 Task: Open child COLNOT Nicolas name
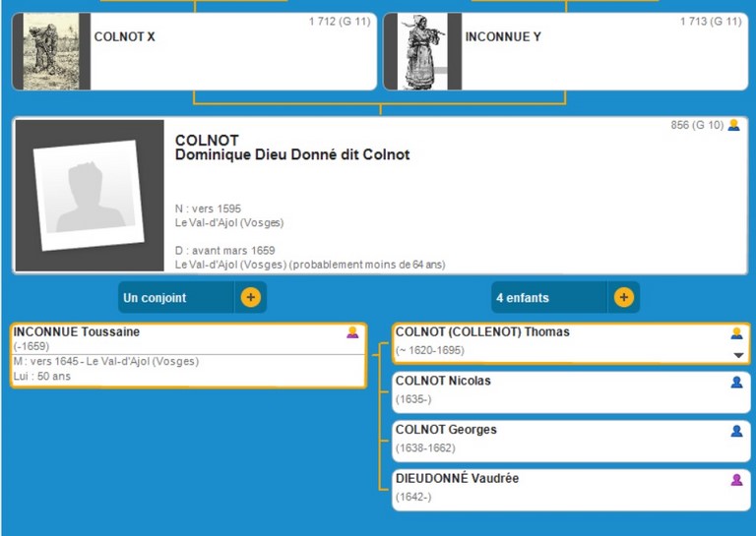pyautogui.click(x=443, y=381)
